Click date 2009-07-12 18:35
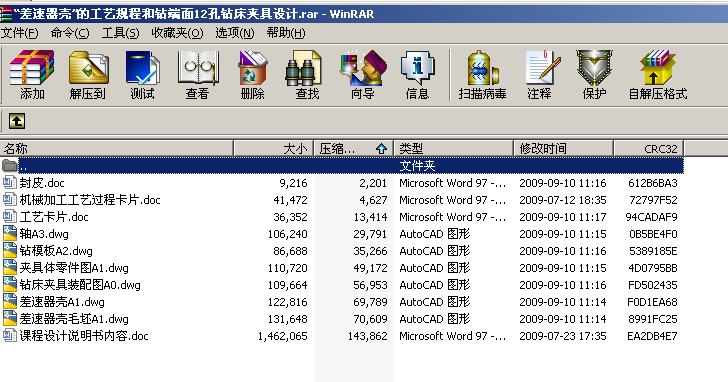This screenshot has height=382, width=728. pos(563,200)
